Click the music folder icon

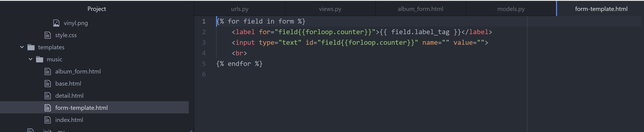pyautogui.click(x=39, y=59)
